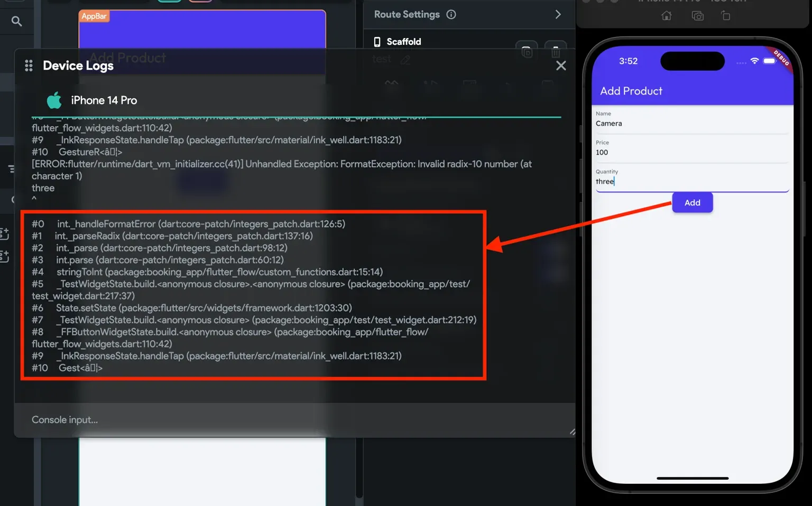
Task: Click the 'Add Product' title in phone preview
Action: click(631, 91)
